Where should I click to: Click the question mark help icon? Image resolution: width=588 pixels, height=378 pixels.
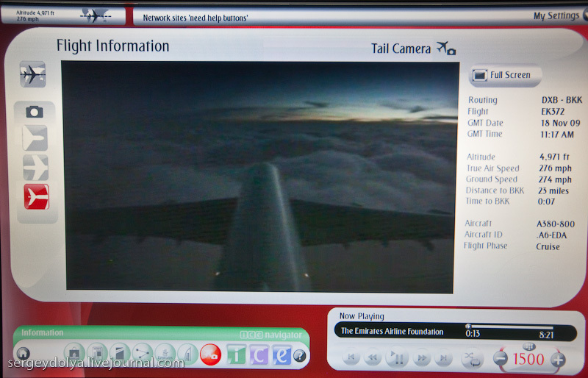[x=300, y=355]
